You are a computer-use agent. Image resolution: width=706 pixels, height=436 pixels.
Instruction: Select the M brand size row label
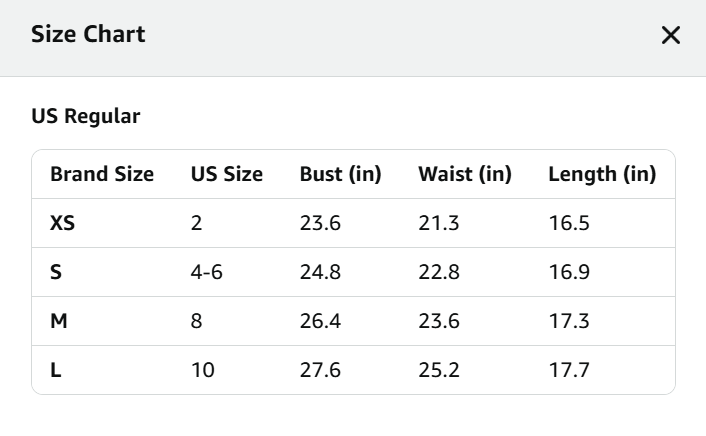[x=58, y=321]
